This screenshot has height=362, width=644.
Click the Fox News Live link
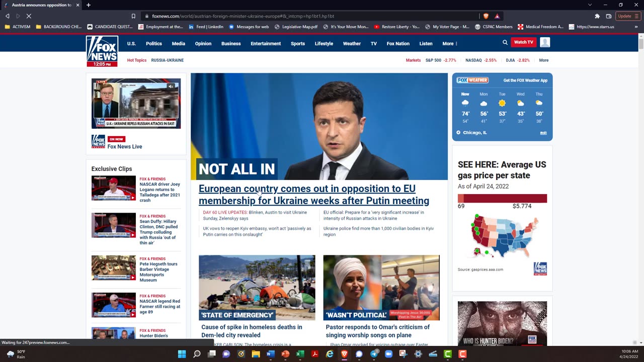tap(125, 147)
